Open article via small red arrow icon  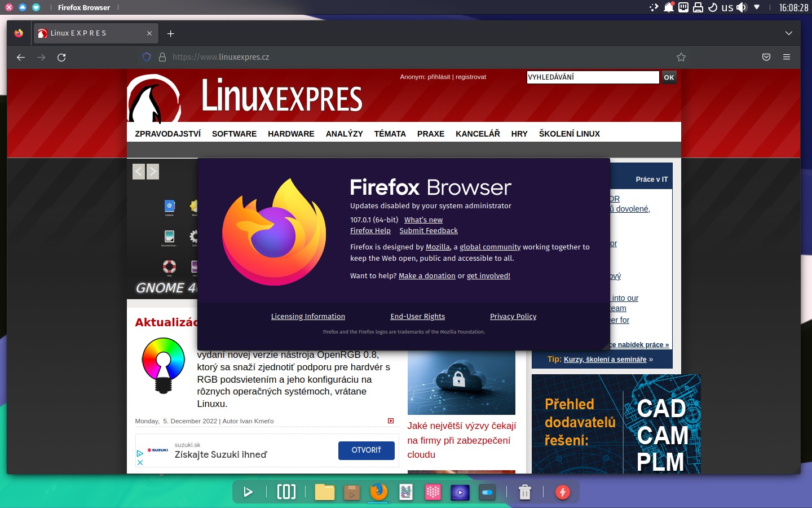pos(391,421)
